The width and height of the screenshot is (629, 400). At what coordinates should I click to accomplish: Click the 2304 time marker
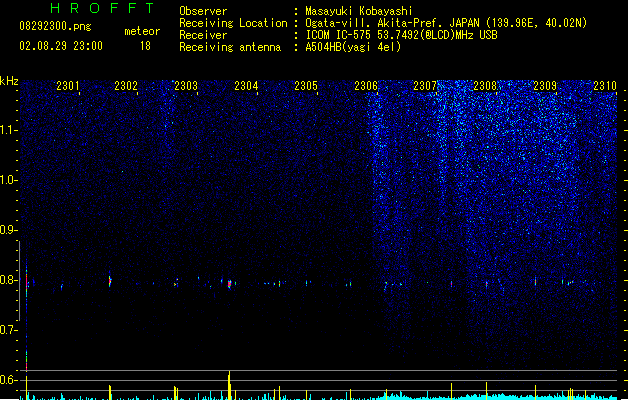(246, 86)
